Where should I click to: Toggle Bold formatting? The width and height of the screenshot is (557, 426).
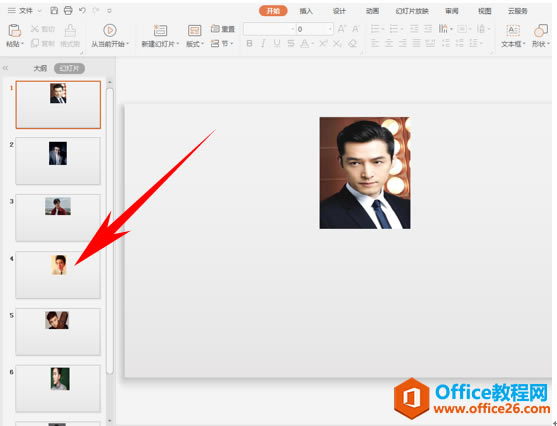[x=249, y=43]
